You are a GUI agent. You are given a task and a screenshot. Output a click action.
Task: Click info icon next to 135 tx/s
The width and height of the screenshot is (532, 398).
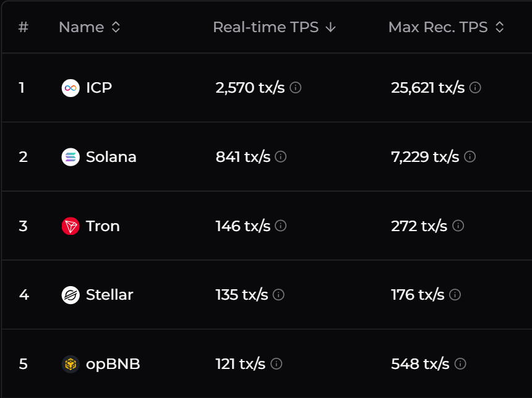[x=279, y=295]
